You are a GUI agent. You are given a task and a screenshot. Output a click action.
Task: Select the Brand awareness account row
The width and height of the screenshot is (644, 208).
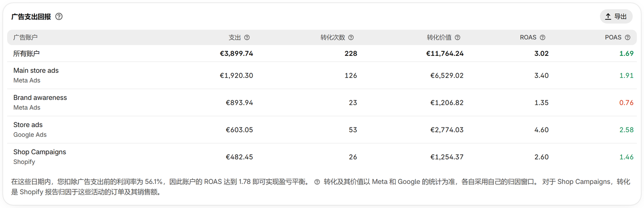point(322,102)
